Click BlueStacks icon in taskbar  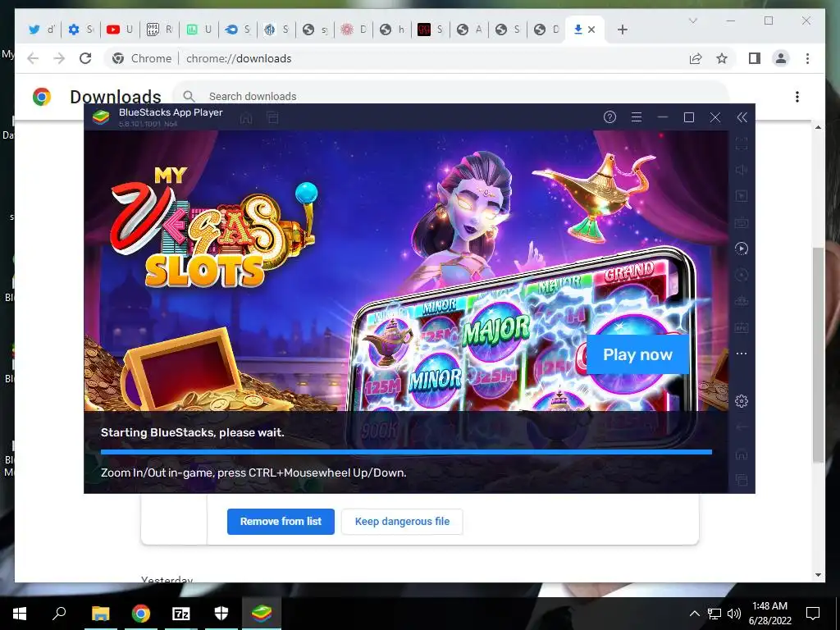(262, 614)
